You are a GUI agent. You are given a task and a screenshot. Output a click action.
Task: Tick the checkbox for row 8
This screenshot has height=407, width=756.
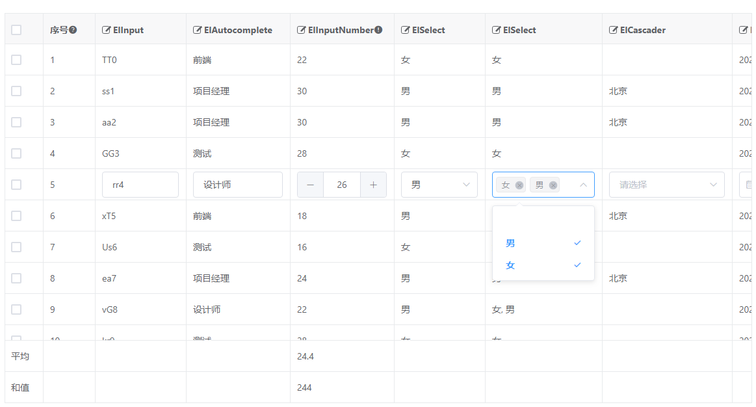pos(16,278)
